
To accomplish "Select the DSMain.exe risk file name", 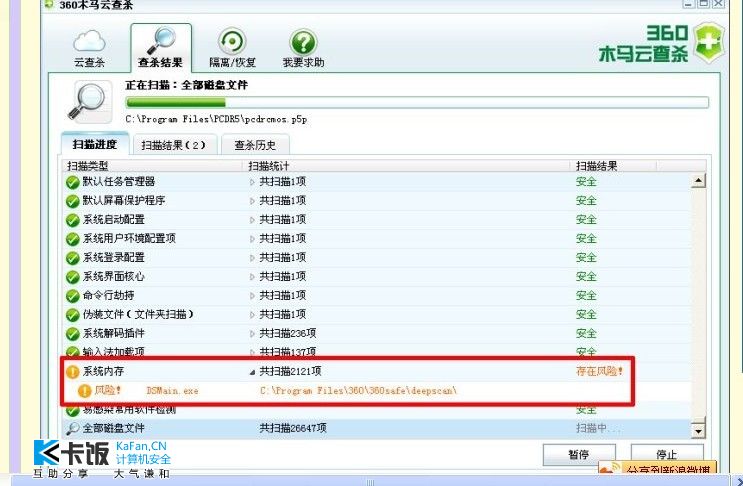I will pos(172,391).
